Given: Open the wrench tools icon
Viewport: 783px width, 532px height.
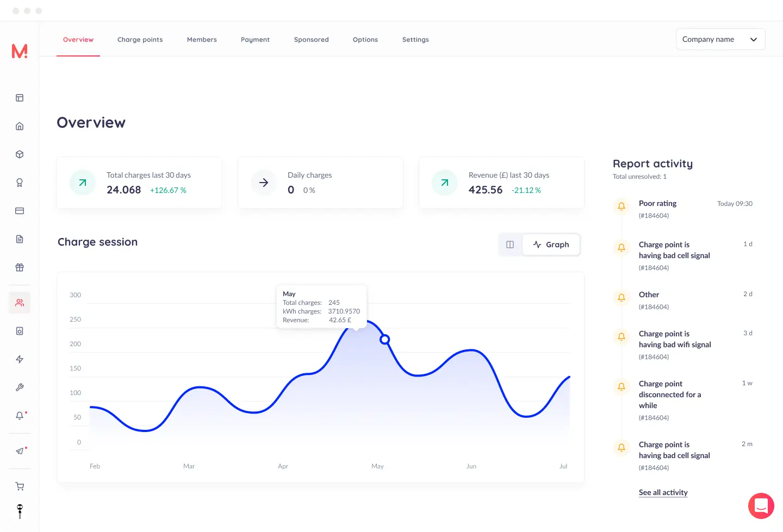Looking at the screenshot, I should (x=20, y=387).
